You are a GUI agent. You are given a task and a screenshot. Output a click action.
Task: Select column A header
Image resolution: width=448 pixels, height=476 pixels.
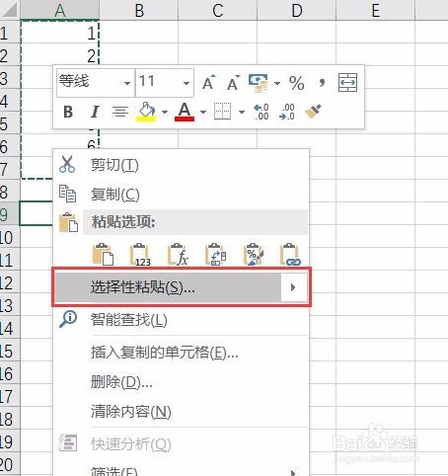coord(59,10)
